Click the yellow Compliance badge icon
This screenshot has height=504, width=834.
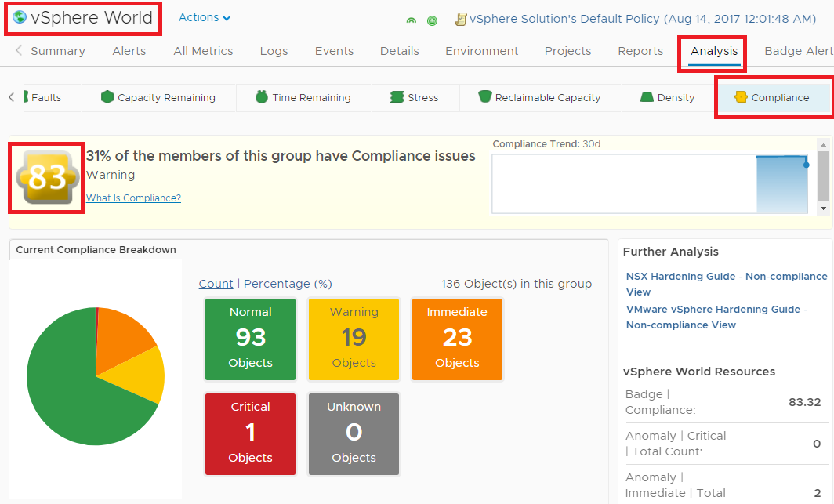click(741, 96)
